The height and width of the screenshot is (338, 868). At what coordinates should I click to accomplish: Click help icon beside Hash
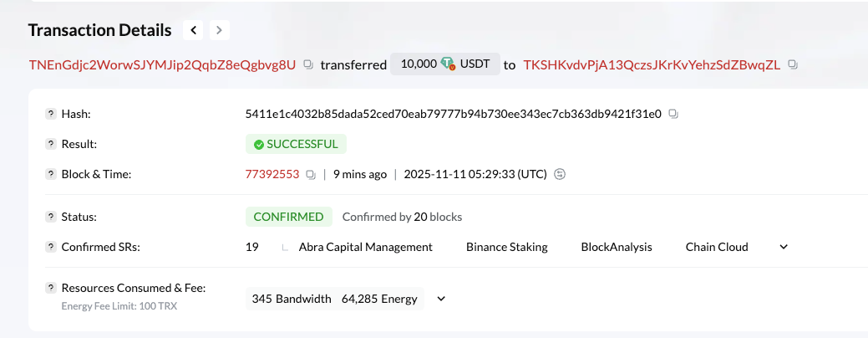50,113
